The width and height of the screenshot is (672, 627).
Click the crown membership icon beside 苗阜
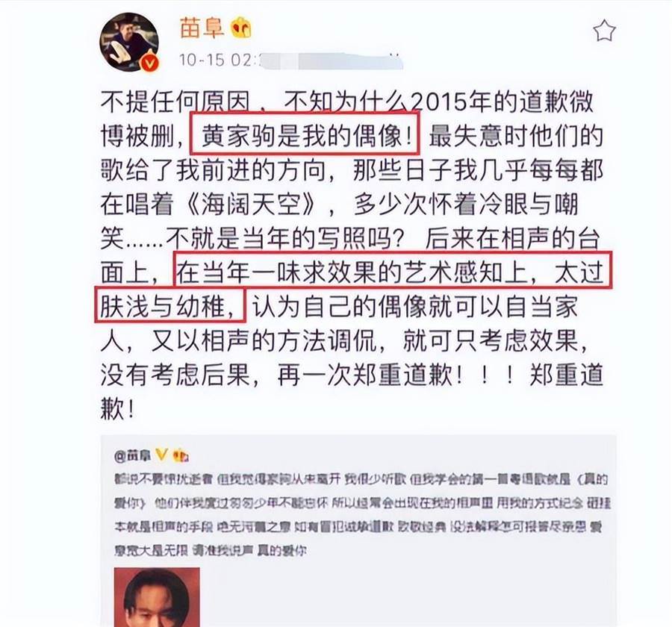pos(241,28)
